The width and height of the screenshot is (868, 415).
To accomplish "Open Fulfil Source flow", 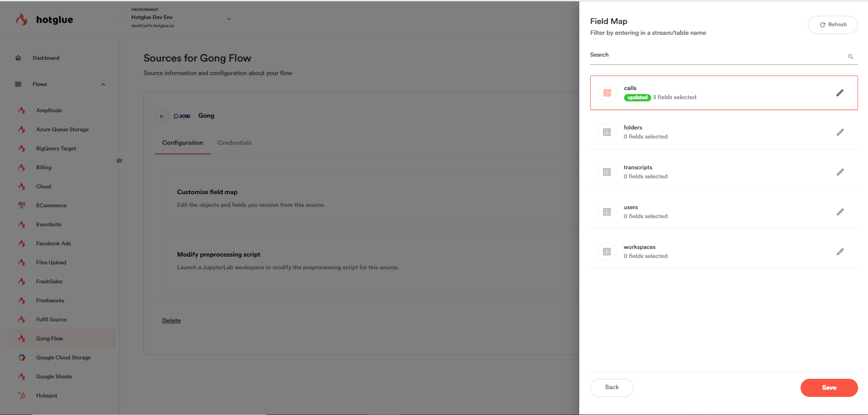I will 51,320.
